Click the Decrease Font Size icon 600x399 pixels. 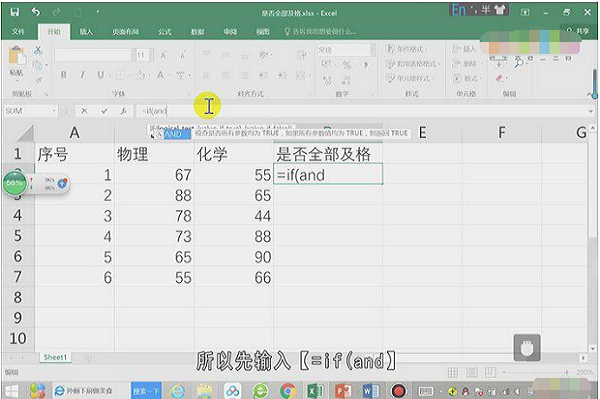[183, 55]
